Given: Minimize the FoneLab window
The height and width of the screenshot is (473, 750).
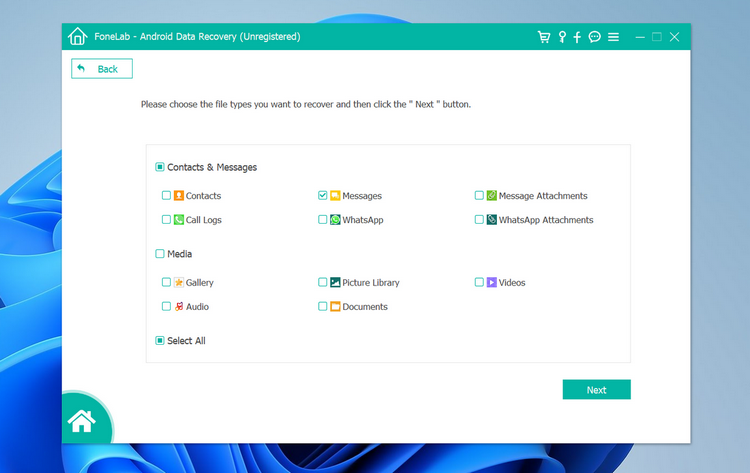Looking at the screenshot, I should point(640,37).
